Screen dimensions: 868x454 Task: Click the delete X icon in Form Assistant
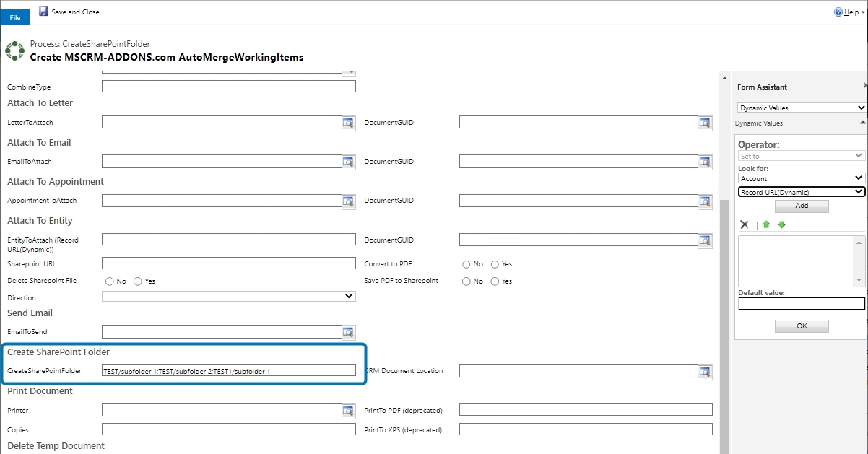coord(745,225)
